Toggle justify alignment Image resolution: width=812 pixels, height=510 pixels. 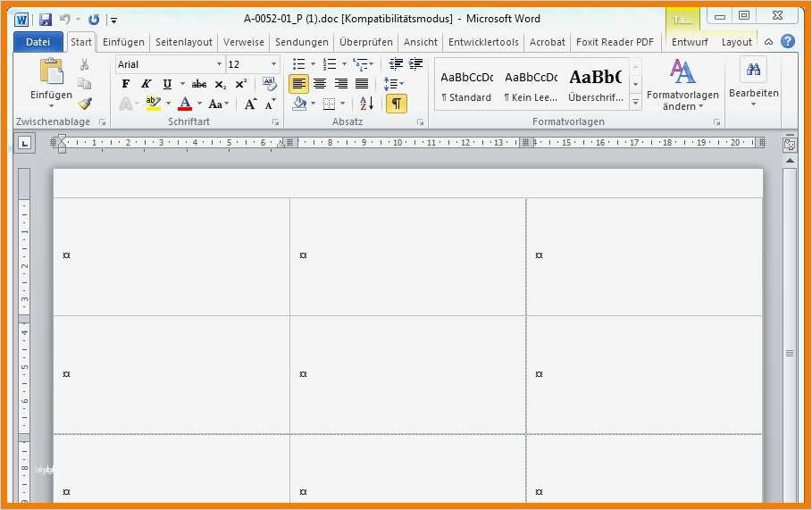click(362, 84)
